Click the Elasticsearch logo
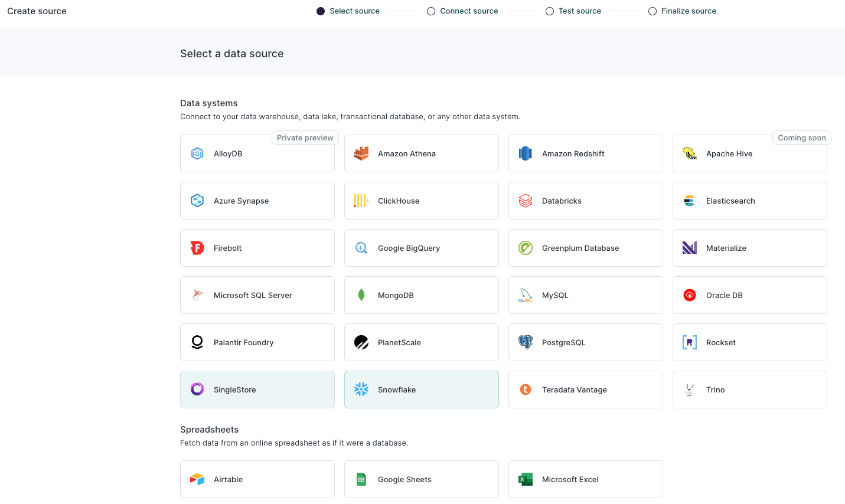The height and width of the screenshot is (504, 845). [689, 200]
